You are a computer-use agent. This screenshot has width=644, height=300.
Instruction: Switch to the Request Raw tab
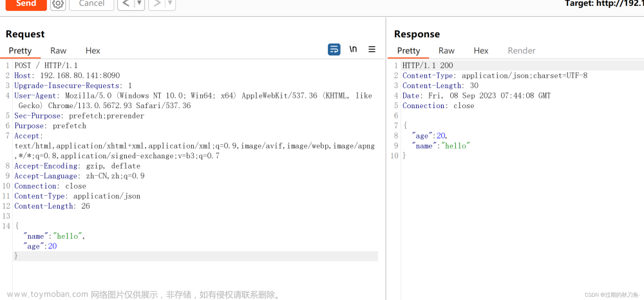tap(59, 50)
